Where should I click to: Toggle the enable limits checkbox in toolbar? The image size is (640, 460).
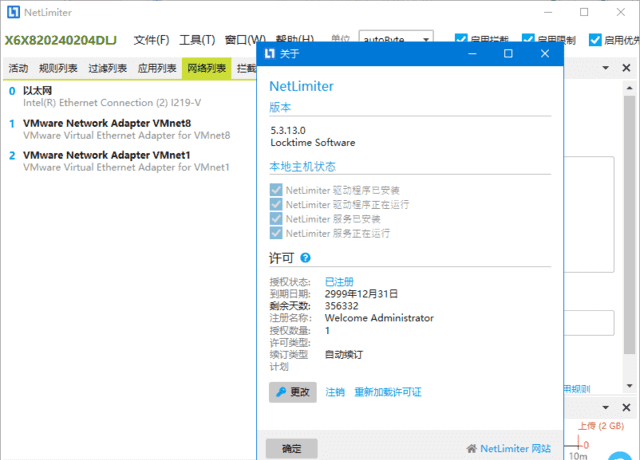click(528, 40)
